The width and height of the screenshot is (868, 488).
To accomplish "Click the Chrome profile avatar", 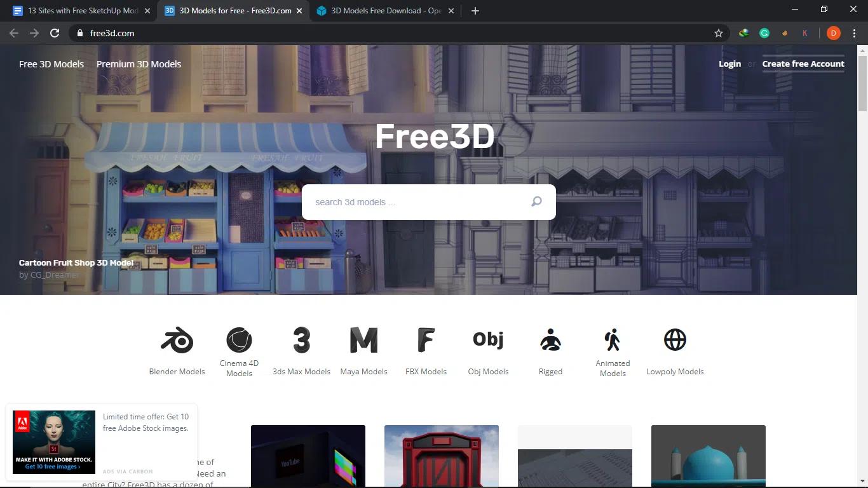I will point(833,32).
